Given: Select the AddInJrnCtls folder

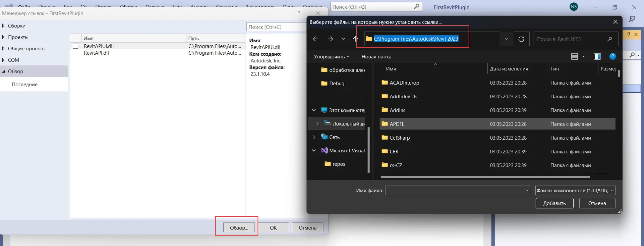Looking at the screenshot, I should (498, 97).
